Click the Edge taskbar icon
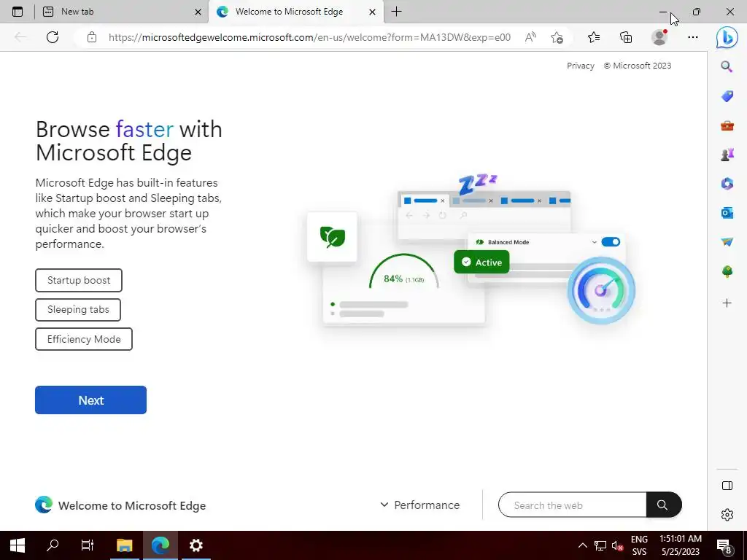The image size is (747, 560). pos(160,545)
